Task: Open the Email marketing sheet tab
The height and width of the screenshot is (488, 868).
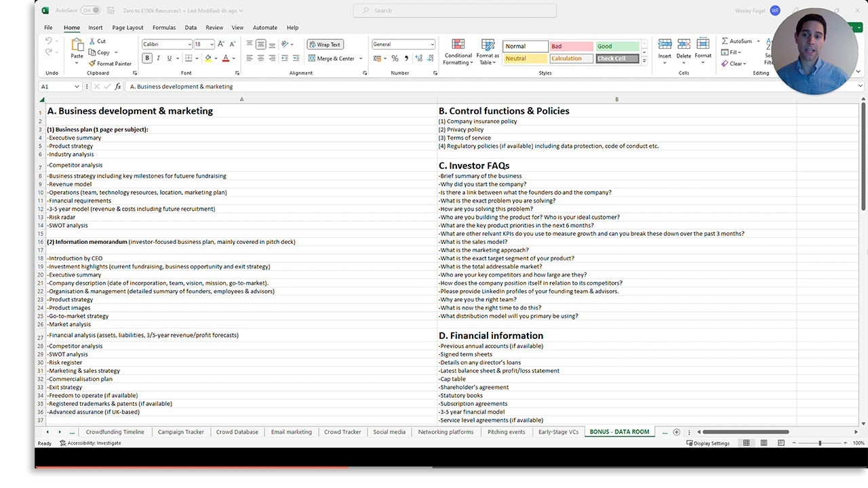Action: [292, 432]
